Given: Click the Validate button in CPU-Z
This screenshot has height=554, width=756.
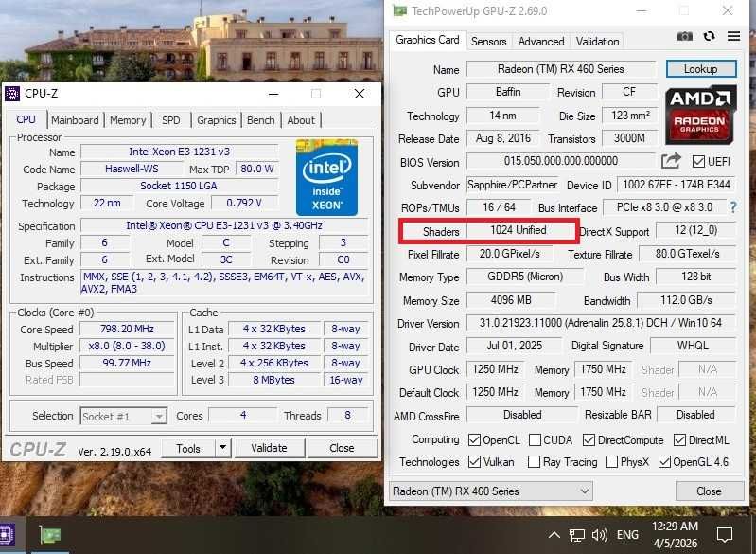Looking at the screenshot, I should 269,448.
